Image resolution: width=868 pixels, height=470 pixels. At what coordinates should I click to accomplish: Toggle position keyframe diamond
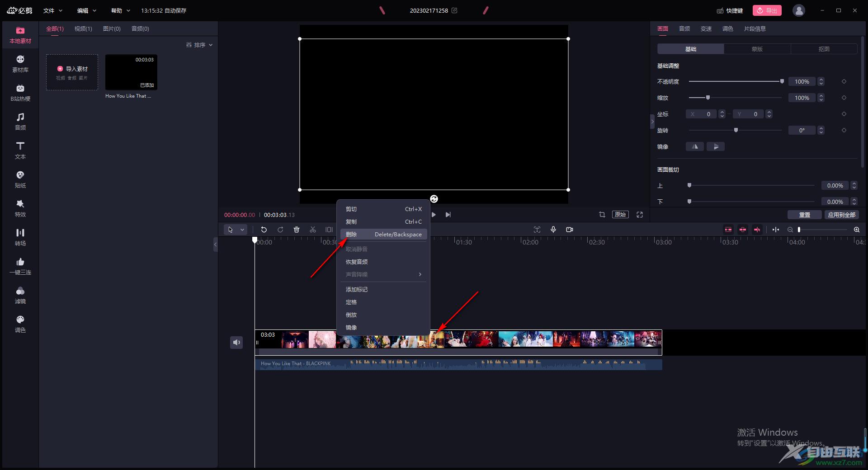click(x=844, y=114)
